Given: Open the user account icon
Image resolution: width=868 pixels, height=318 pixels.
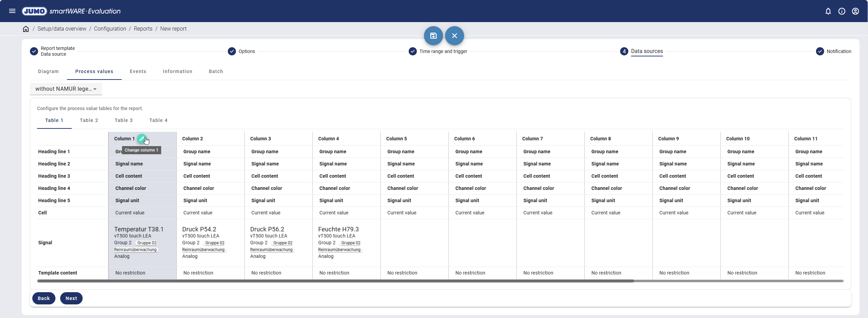Looking at the screenshot, I should pyautogui.click(x=855, y=11).
